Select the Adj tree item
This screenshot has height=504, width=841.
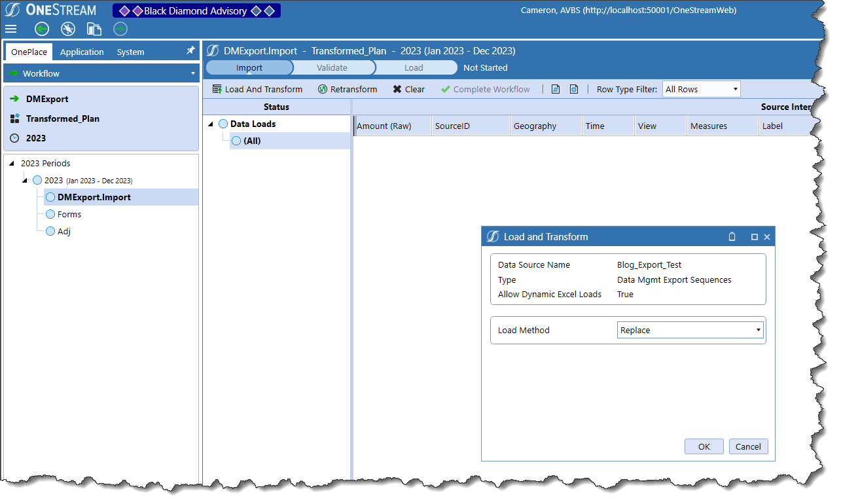[x=64, y=231]
